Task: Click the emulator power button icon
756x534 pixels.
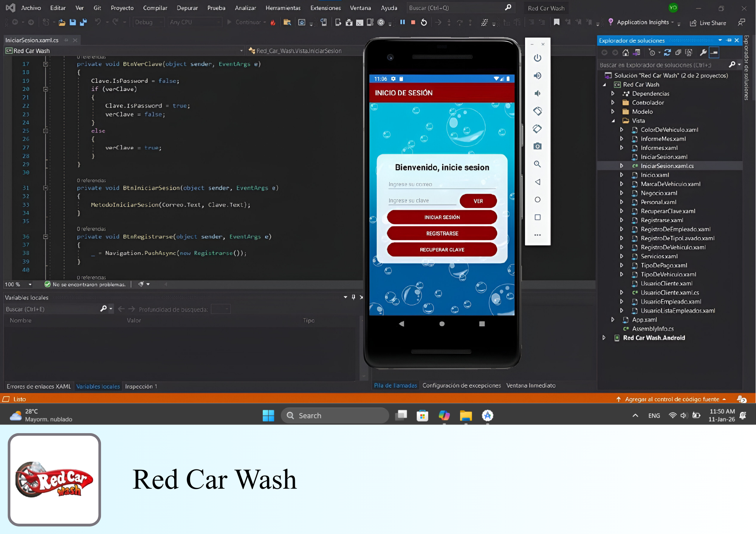Action: click(537, 58)
